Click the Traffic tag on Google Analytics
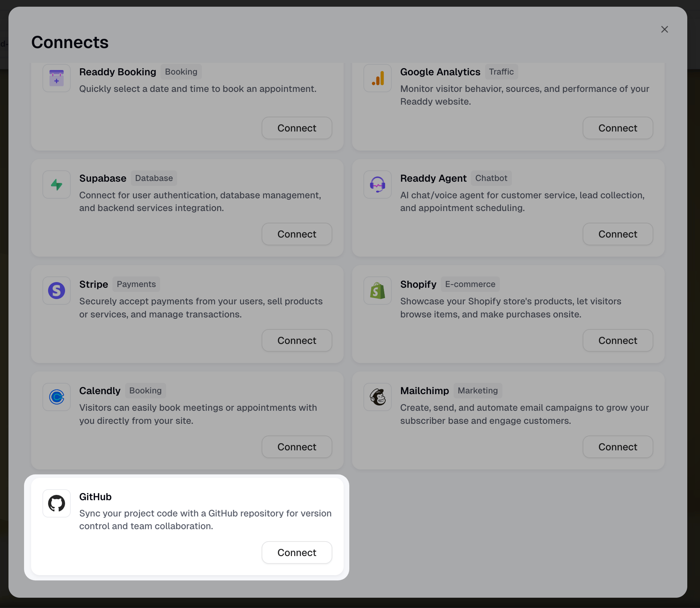 pos(501,72)
